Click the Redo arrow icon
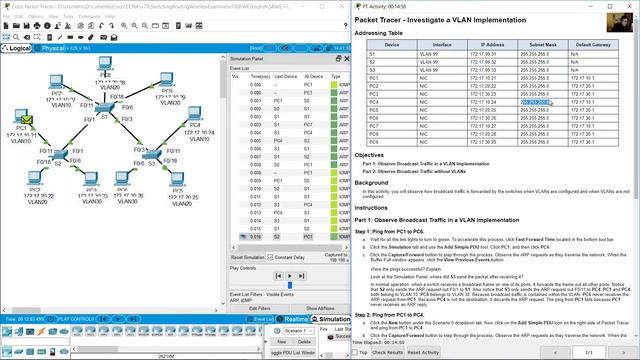 click(x=111, y=26)
